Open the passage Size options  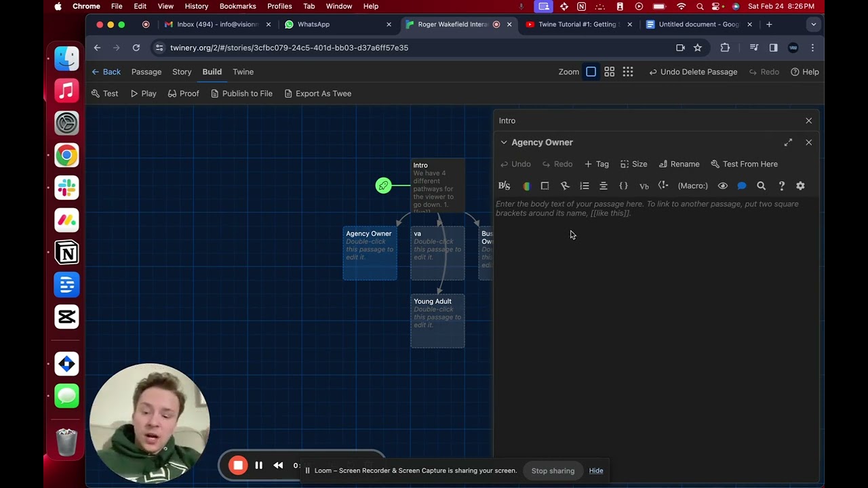point(634,164)
